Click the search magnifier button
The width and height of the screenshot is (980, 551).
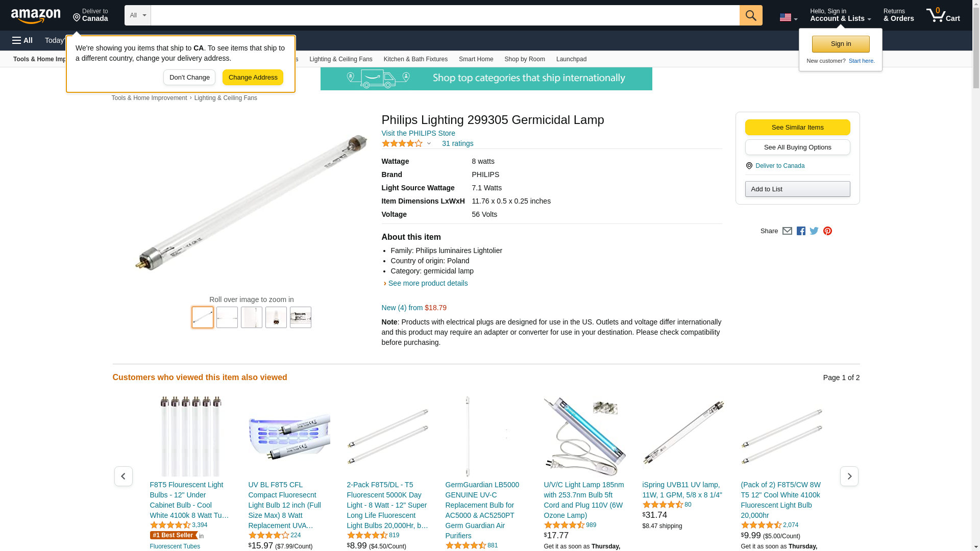pos(751,15)
